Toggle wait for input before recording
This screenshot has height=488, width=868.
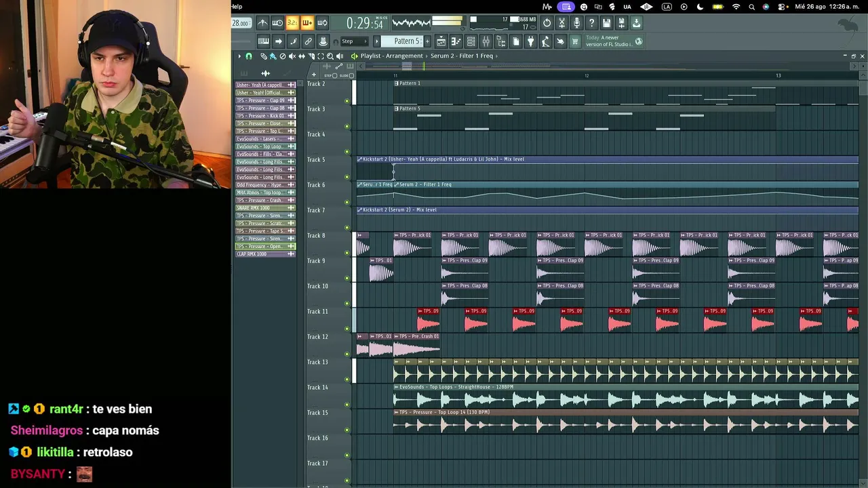click(277, 23)
